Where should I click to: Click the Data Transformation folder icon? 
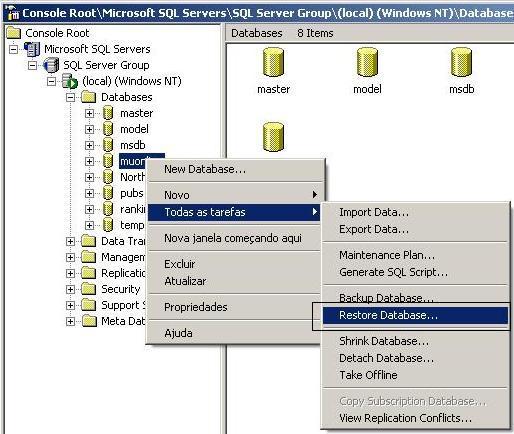89,241
